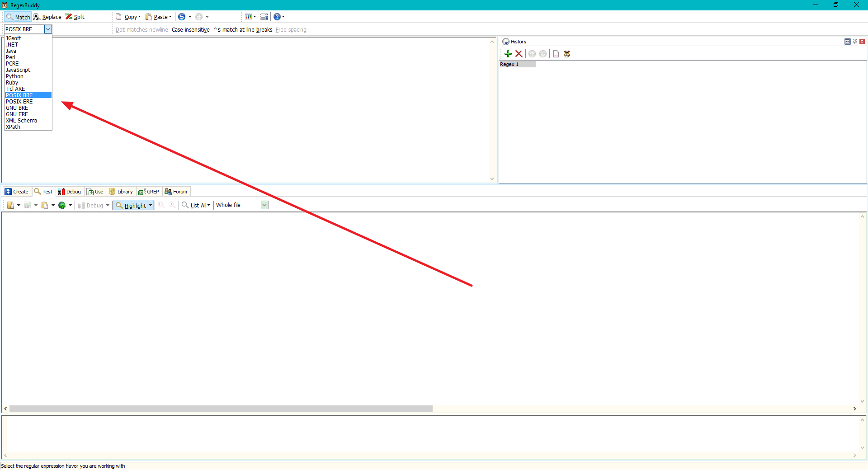868x470 pixels.
Task: Choose .NET flavor from list
Action: tap(28, 45)
